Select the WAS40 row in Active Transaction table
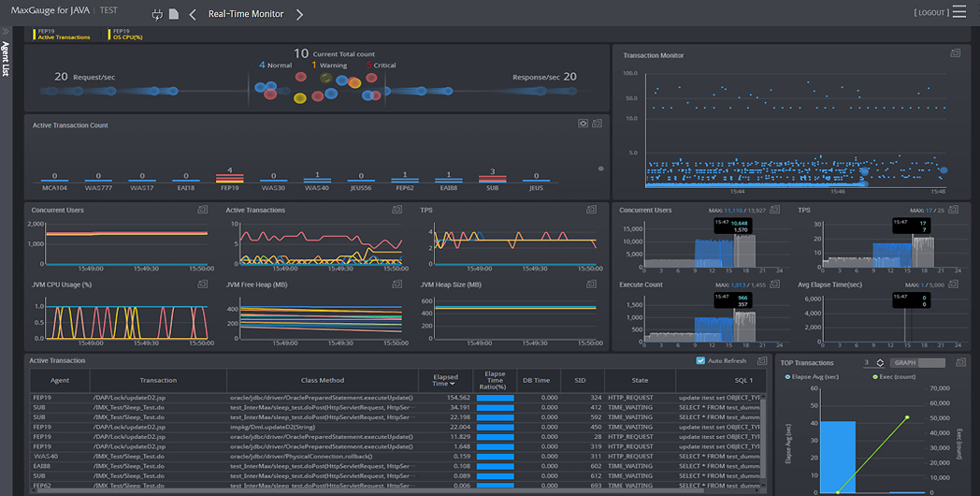The height and width of the screenshot is (496, 980). [395, 456]
